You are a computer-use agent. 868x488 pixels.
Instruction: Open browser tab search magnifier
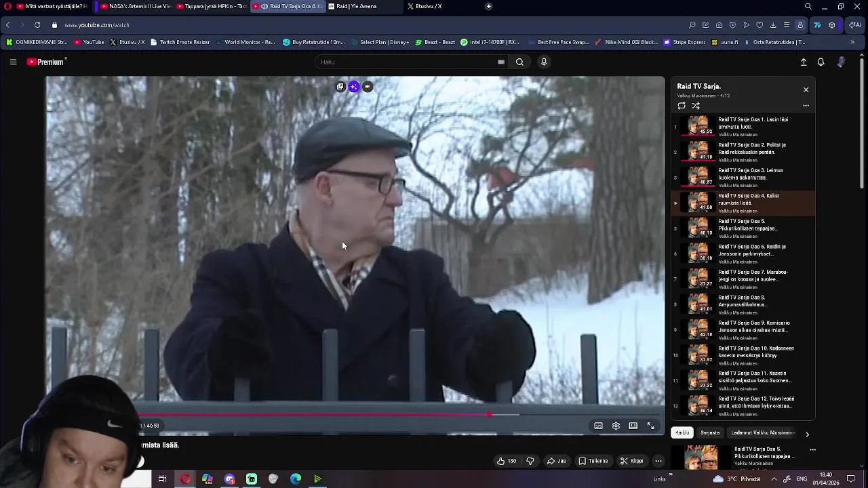point(808,6)
